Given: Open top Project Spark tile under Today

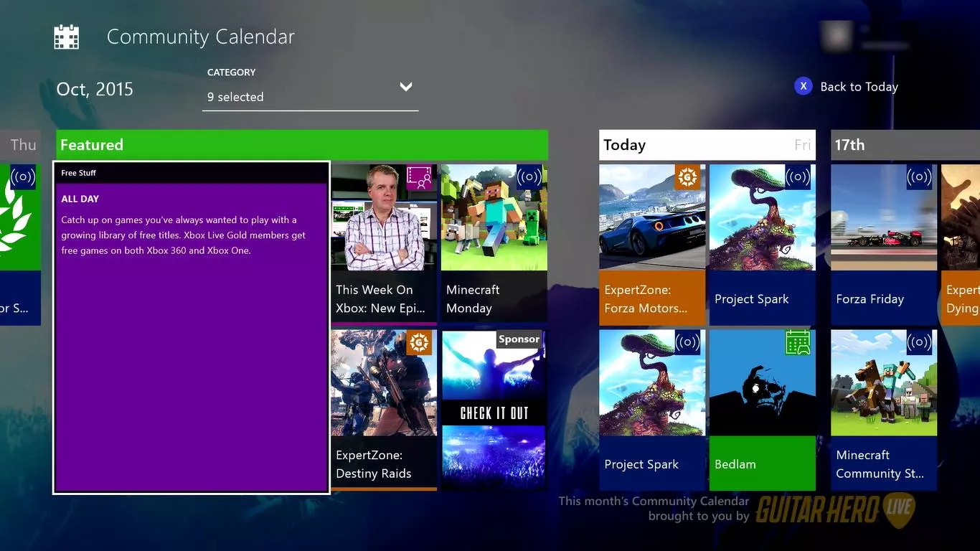Looking at the screenshot, I should (763, 245).
